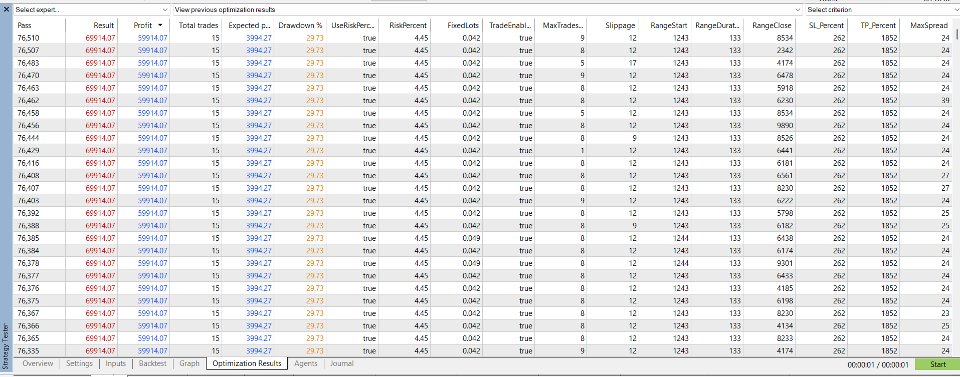Open the Select expert dropdown

(92, 10)
